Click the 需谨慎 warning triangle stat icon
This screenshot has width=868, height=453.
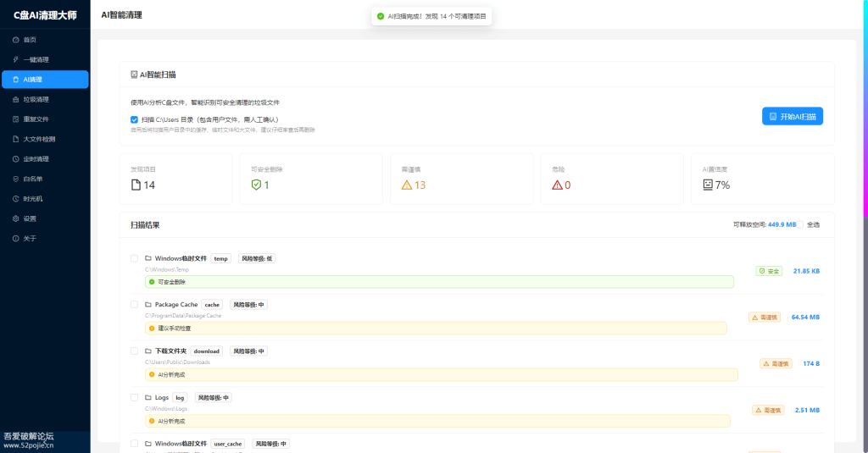(407, 185)
